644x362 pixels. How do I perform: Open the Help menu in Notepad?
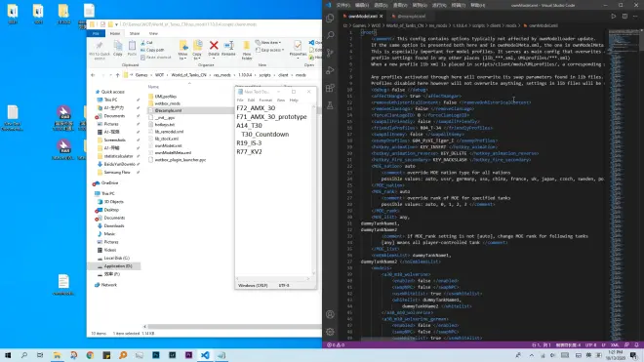[x=294, y=101]
